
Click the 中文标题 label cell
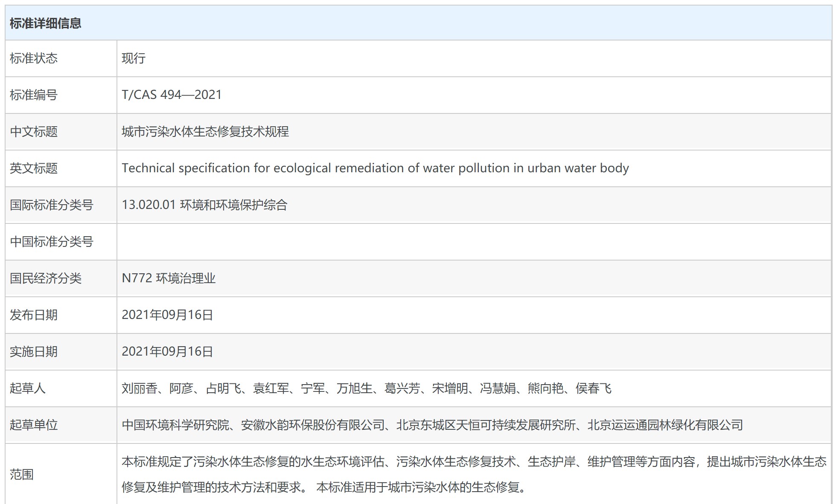[x=34, y=131]
